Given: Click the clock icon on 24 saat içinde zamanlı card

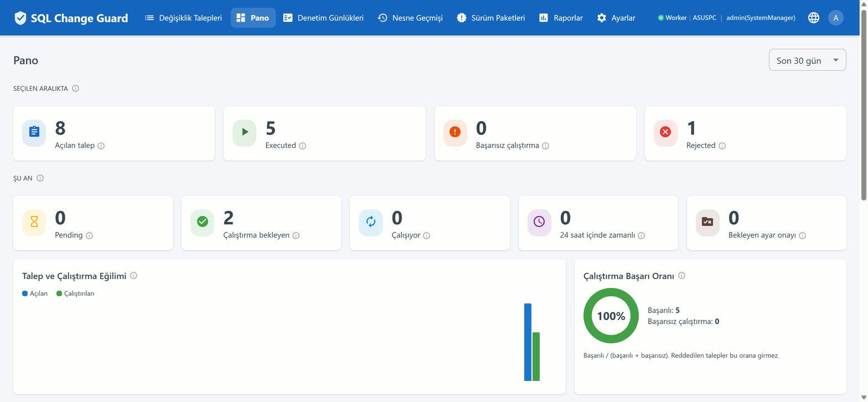Looking at the screenshot, I should 539,223.
